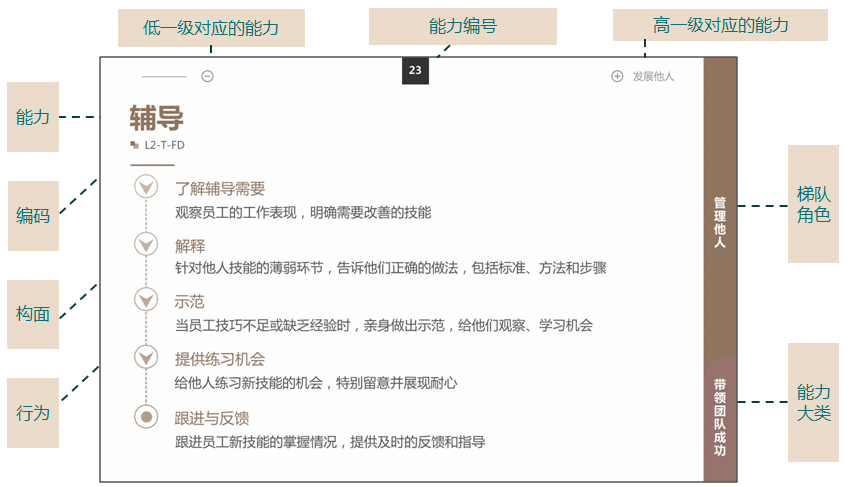
Task: Select the 带领团队成功 vertical side tab
Action: pyautogui.click(x=720, y=418)
